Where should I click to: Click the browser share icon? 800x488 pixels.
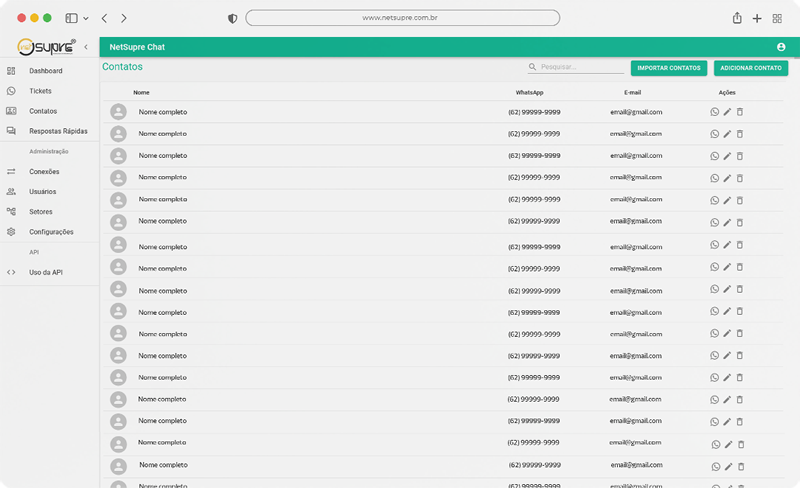737,18
